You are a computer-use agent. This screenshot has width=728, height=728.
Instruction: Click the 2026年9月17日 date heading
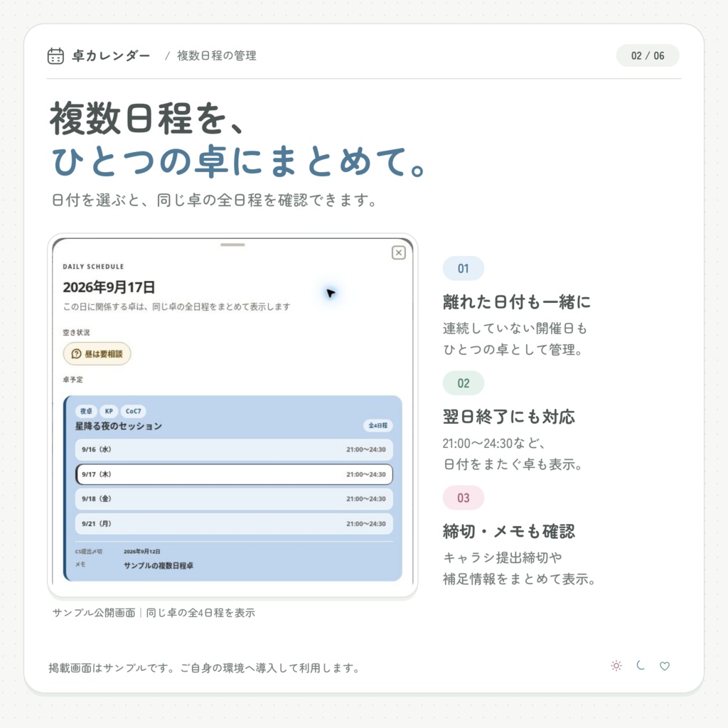[109, 287]
